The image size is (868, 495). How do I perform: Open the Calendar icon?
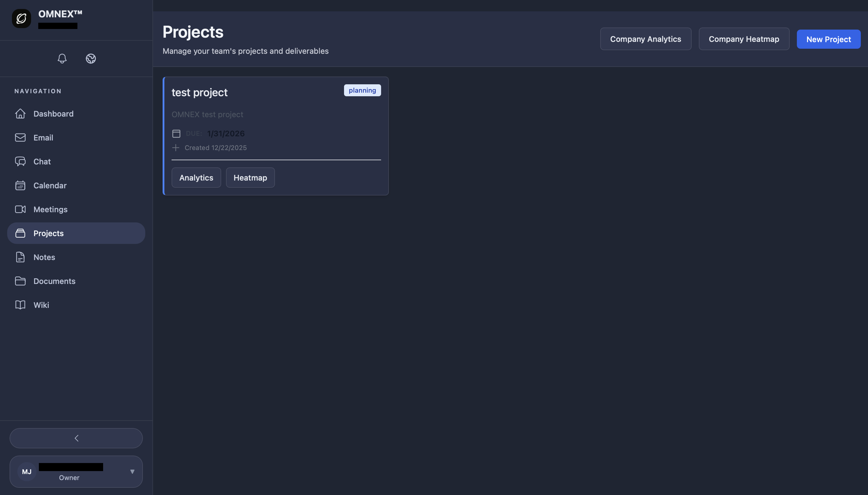20,185
